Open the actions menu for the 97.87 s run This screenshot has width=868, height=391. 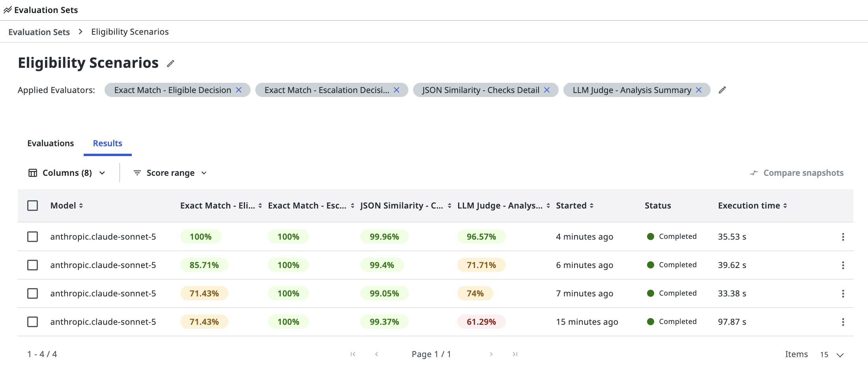coord(843,322)
